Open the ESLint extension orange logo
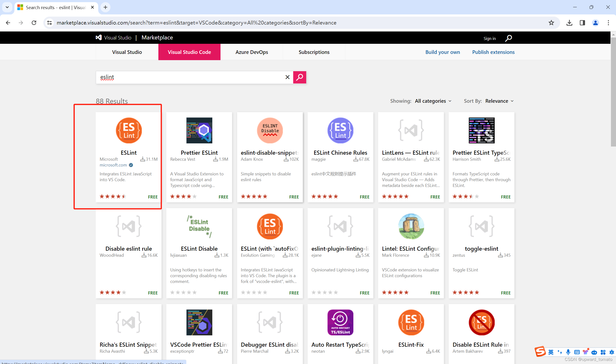This screenshot has width=616, height=364. pos(129,130)
